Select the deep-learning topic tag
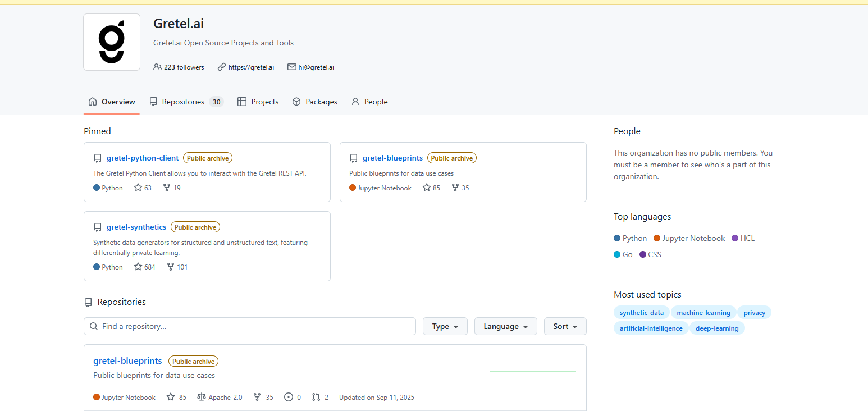 coord(717,328)
